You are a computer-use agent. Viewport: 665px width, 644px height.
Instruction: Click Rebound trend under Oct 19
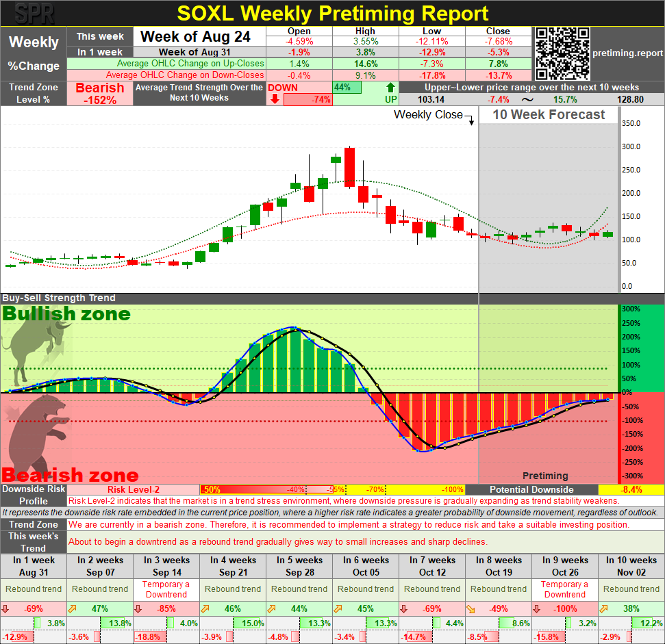coord(499,589)
